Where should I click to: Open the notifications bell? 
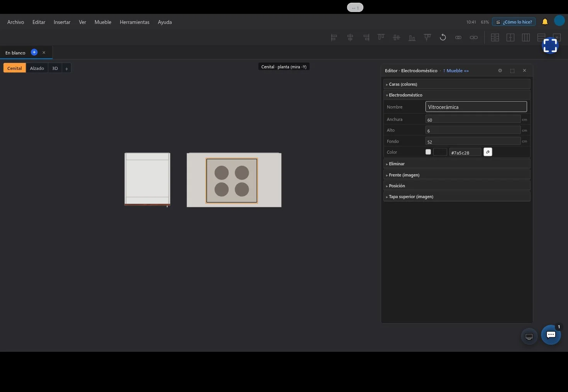[545, 22]
